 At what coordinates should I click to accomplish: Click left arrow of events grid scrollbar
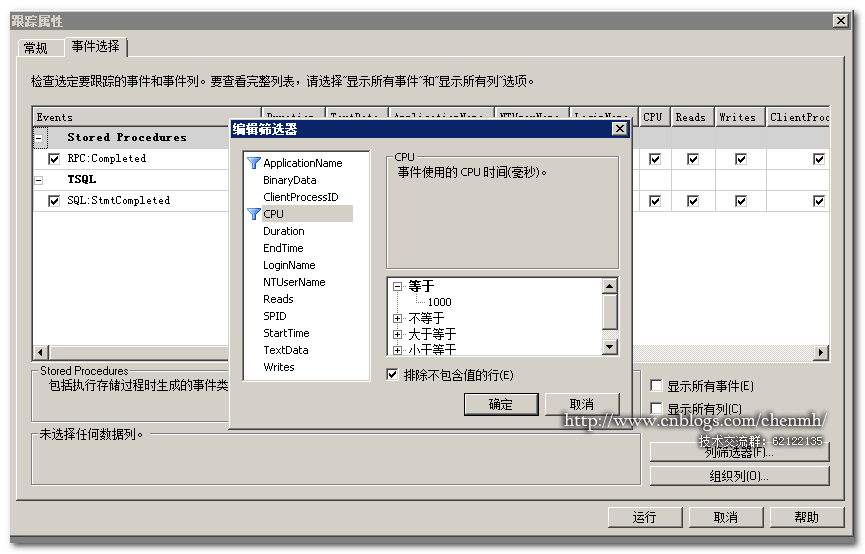point(40,352)
